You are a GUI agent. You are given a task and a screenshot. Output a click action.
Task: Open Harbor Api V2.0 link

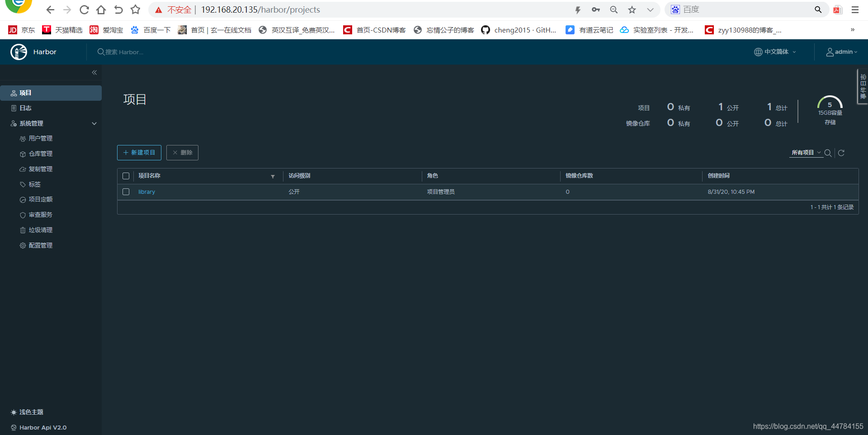[39, 427]
